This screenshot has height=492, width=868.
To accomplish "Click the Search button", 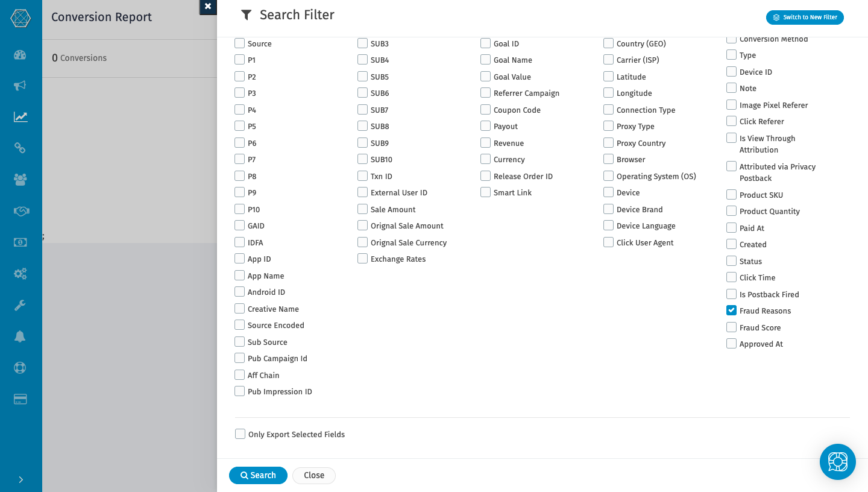I will [x=258, y=475].
